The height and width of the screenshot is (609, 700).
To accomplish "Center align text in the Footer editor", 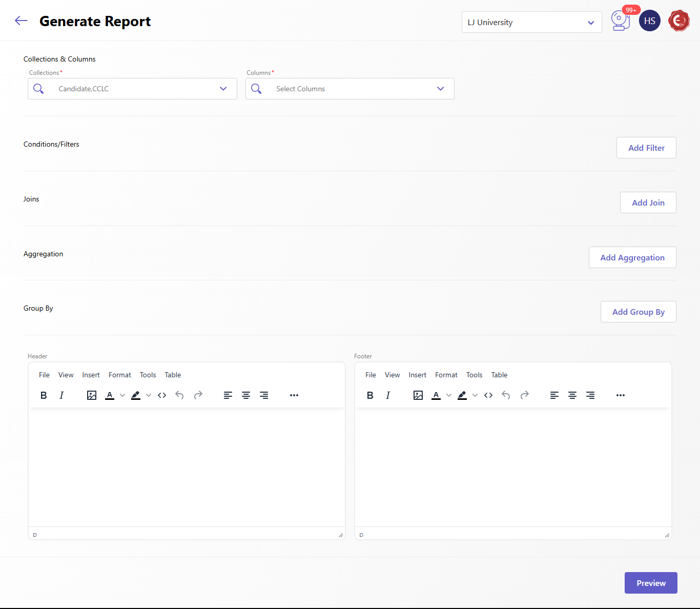I will [572, 395].
